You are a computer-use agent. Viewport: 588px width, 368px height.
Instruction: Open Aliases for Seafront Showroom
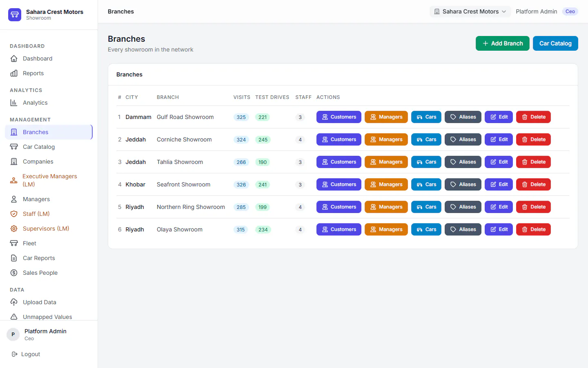tap(463, 184)
